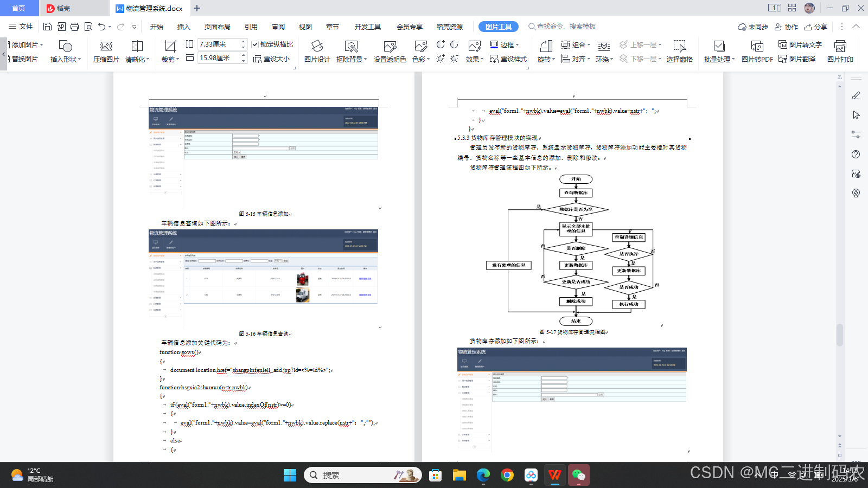Click Picture to PDF (图片转PDF)
The image size is (868, 488).
(757, 52)
